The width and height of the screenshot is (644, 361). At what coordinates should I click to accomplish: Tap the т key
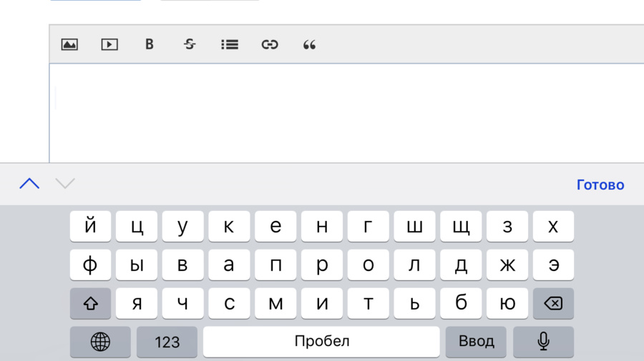click(369, 304)
